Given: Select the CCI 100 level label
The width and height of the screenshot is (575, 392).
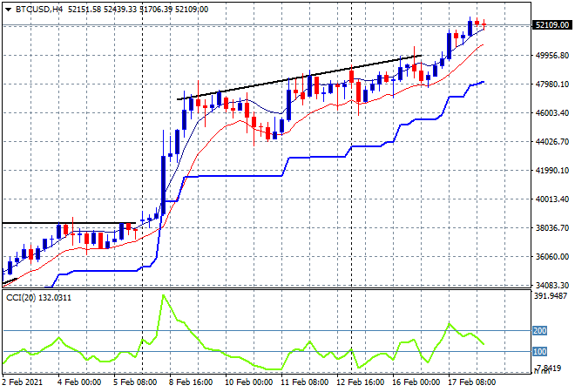Looking at the screenshot, I should point(539,352).
